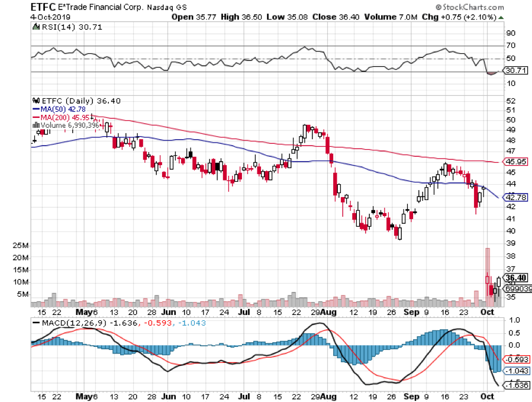Click the boxed -1.636 MACD axis marker
This screenshot has height=402, width=532.
pyautogui.click(x=517, y=385)
